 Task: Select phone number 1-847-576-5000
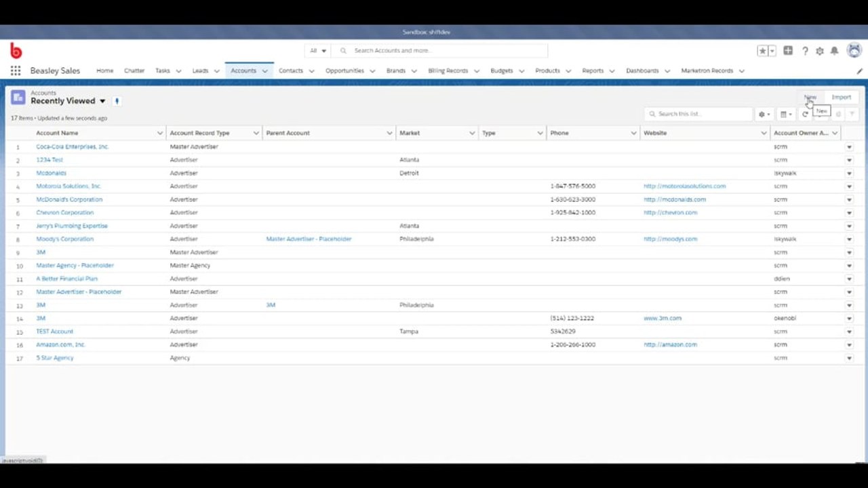click(573, 186)
